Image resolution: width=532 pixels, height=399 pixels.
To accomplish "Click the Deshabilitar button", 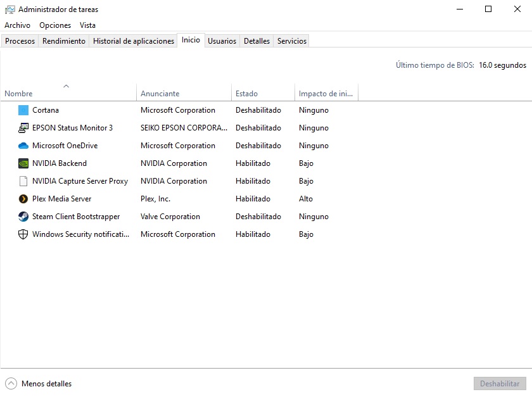I will click(x=500, y=384).
